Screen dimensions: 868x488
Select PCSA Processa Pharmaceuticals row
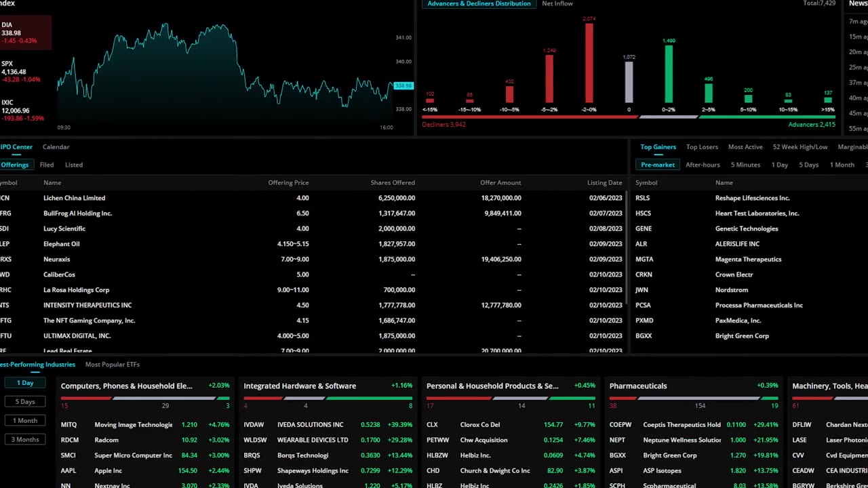tap(750, 305)
